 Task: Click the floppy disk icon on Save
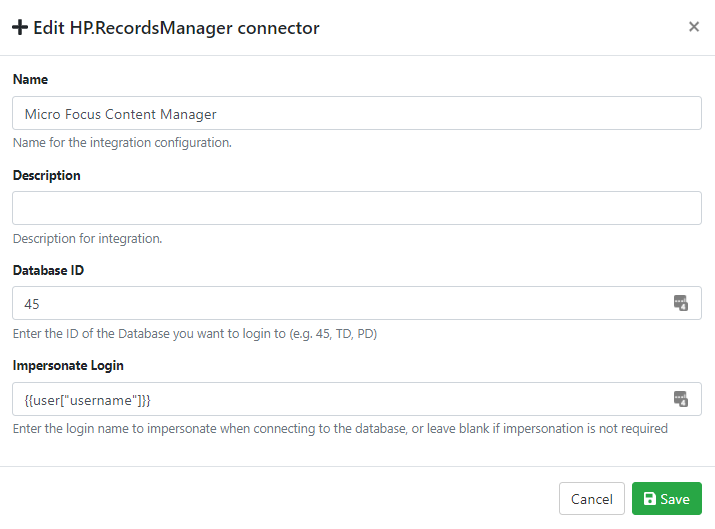(650, 499)
